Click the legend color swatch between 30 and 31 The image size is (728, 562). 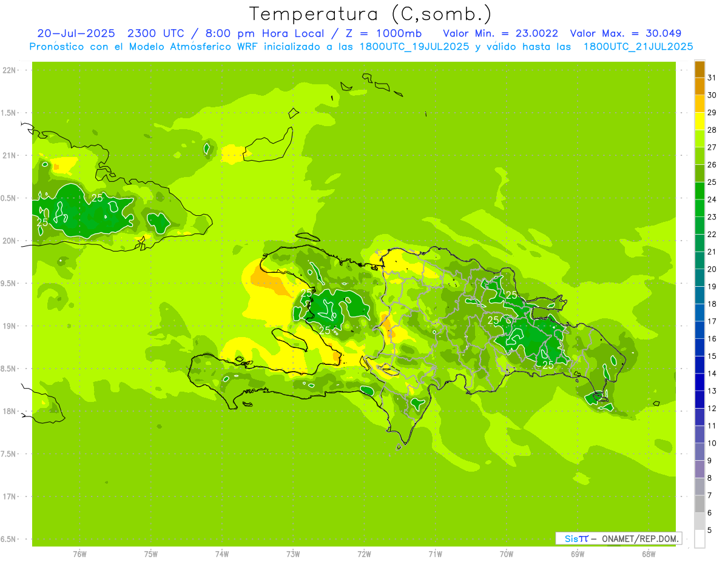pyautogui.click(x=699, y=85)
